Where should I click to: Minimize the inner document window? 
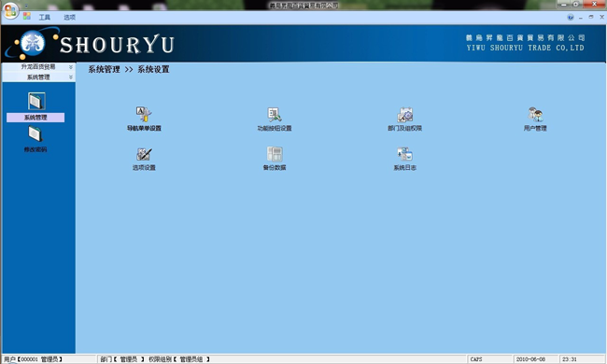581,18
